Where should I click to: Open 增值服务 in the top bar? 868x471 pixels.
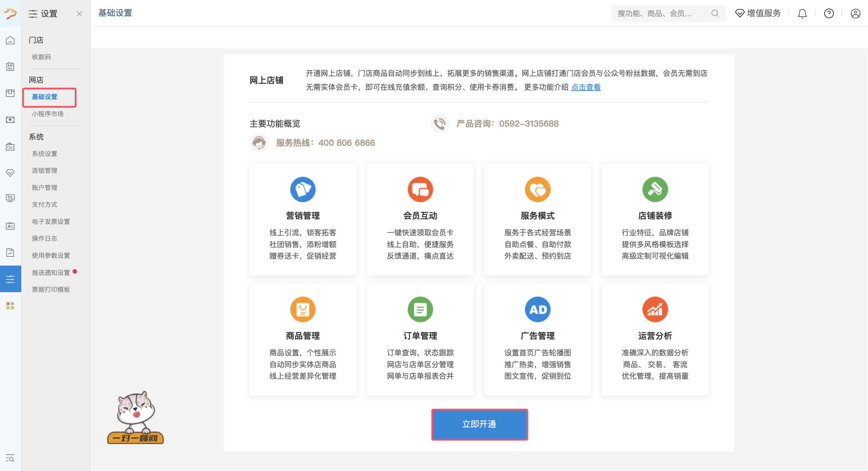758,14
